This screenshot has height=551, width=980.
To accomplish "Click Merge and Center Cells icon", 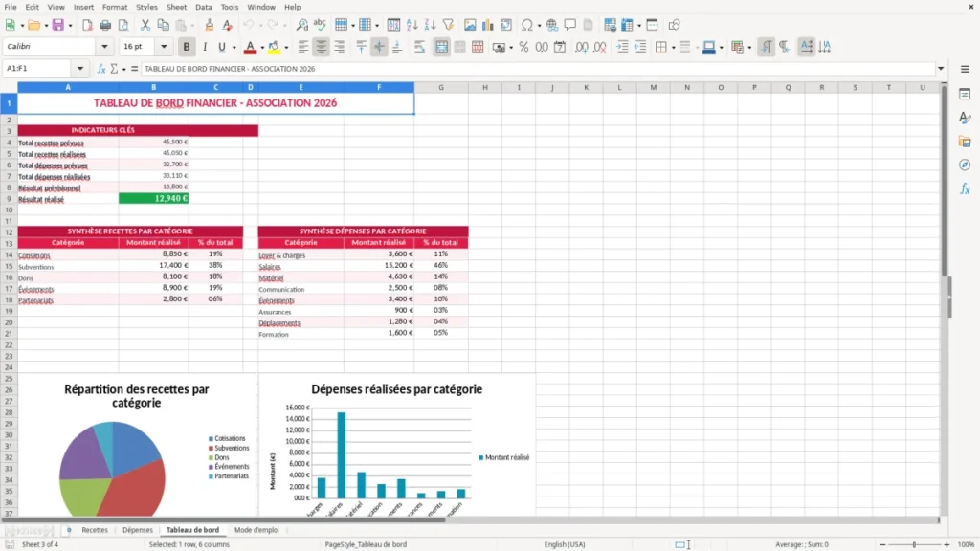I will [x=441, y=47].
